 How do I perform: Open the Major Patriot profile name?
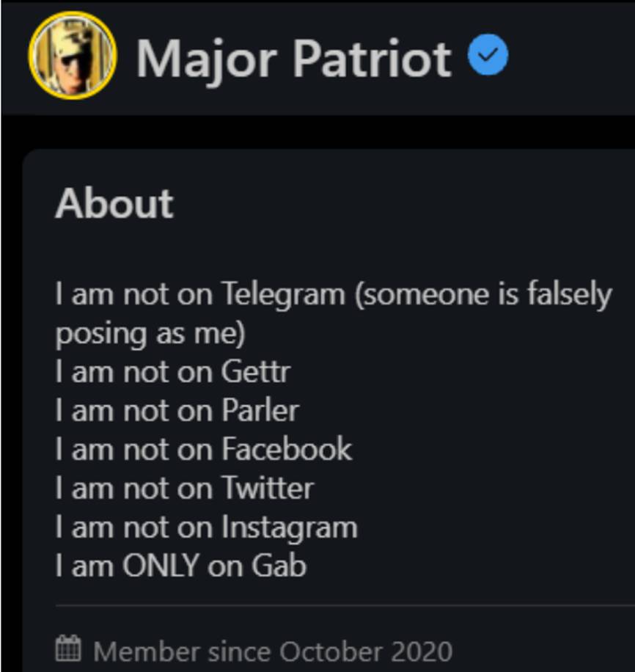293,57
